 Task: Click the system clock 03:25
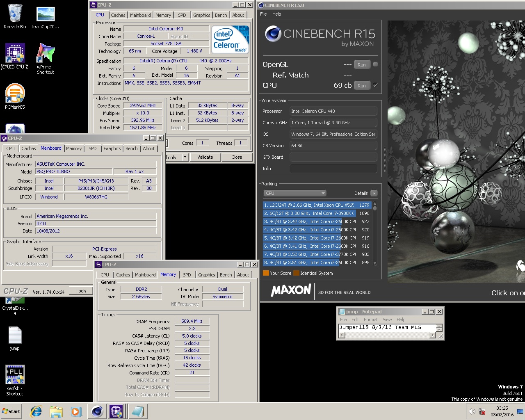click(502, 408)
